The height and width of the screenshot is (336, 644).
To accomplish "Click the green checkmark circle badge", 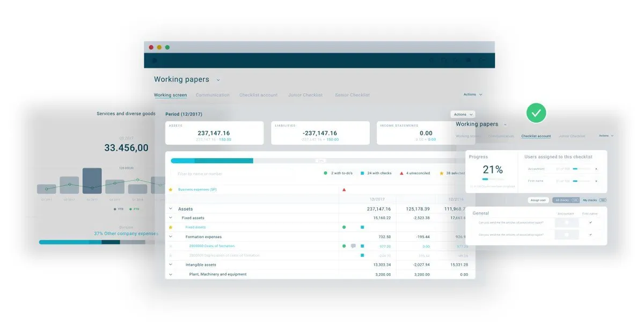I will coord(536,113).
